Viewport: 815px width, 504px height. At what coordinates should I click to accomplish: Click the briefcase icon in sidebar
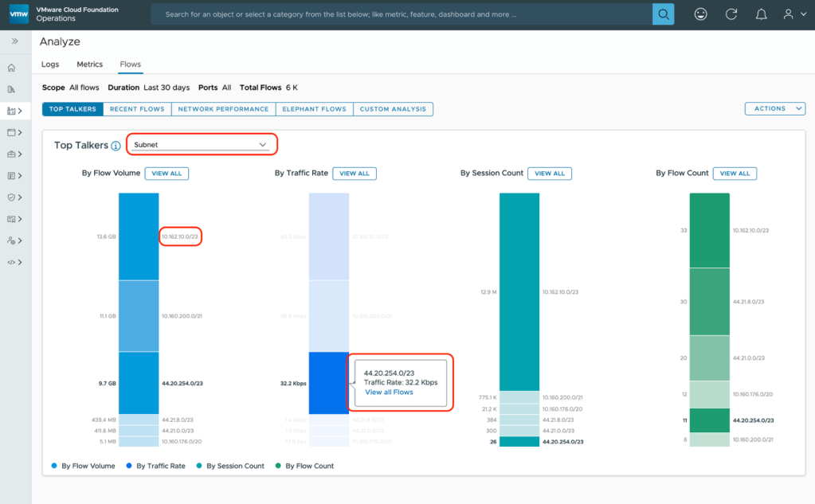[x=11, y=154]
